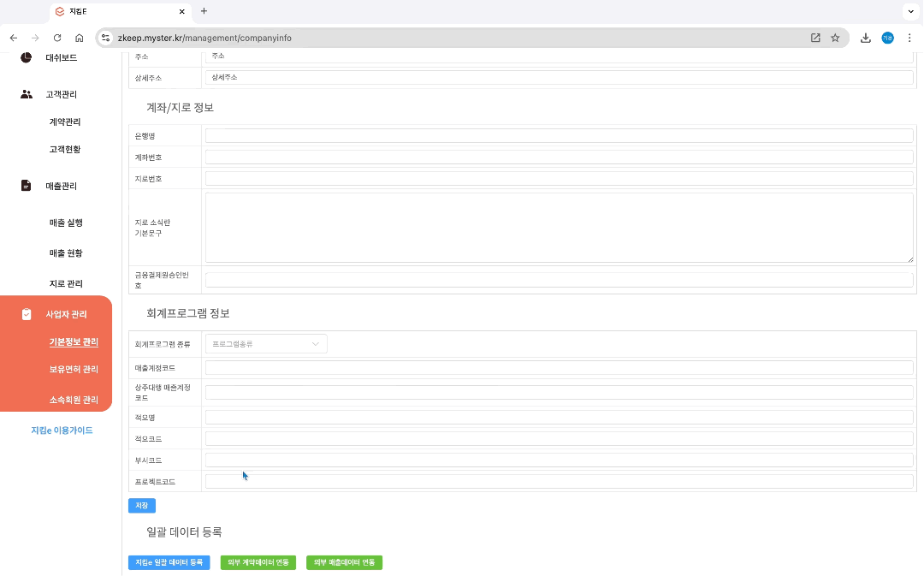Image resolution: width=924 pixels, height=576 pixels.
Task: Open browser downloads icon
Action: (x=866, y=38)
